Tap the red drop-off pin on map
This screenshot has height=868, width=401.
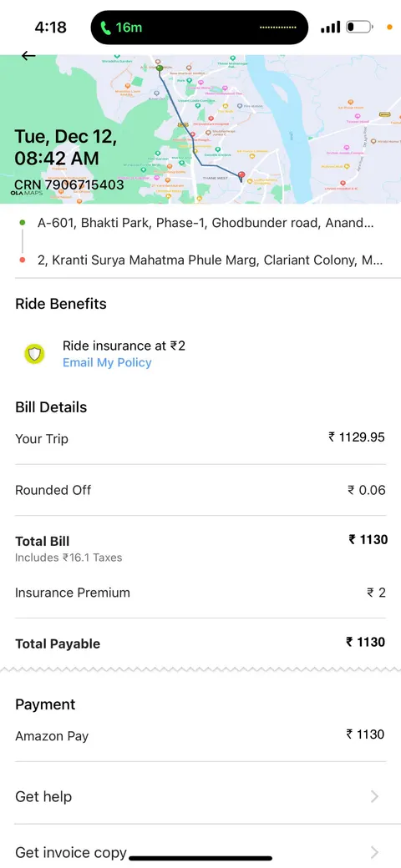[x=241, y=177]
